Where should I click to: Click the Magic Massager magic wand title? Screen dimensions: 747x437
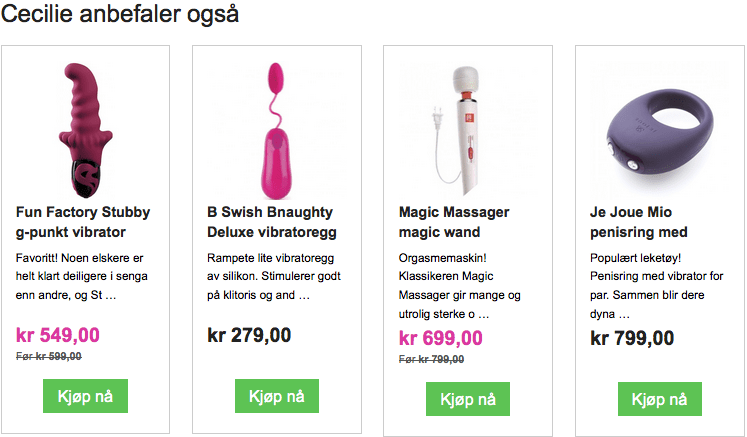tap(454, 222)
